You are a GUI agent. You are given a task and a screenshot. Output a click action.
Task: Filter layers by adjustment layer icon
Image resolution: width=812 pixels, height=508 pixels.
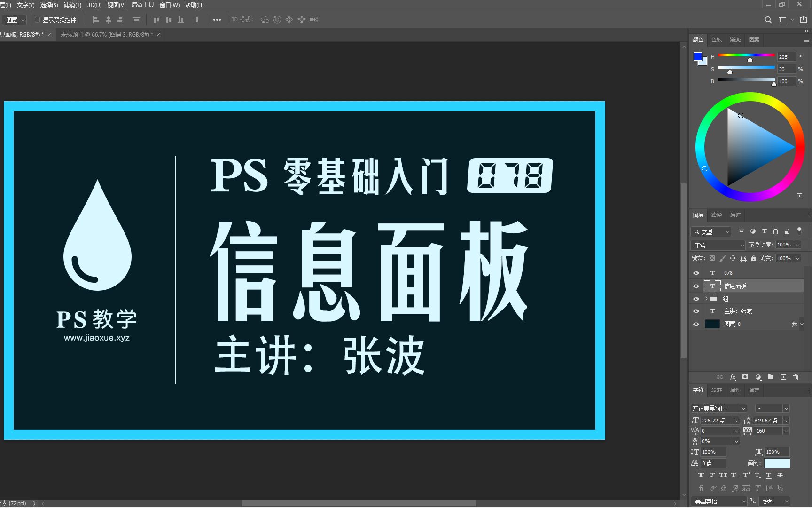[x=753, y=231]
